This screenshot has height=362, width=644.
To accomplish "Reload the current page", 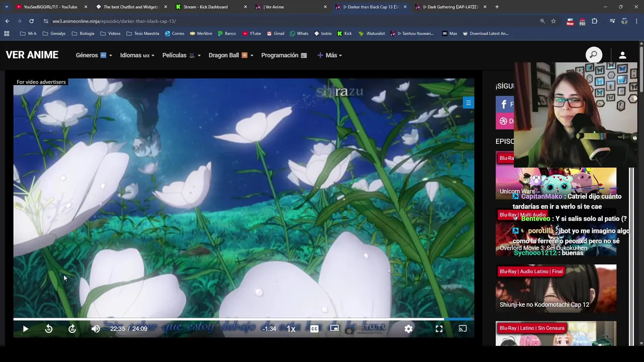I will 31,21.
